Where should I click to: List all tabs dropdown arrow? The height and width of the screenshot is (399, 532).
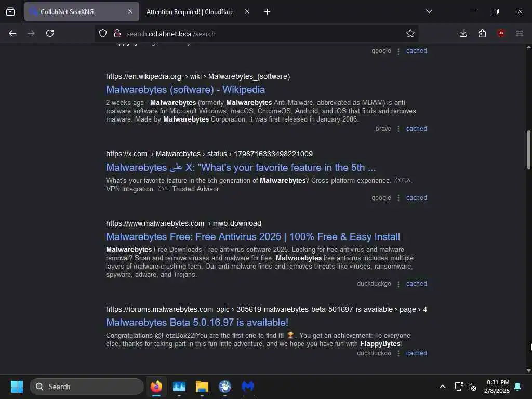pyautogui.click(x=429, y=11)
